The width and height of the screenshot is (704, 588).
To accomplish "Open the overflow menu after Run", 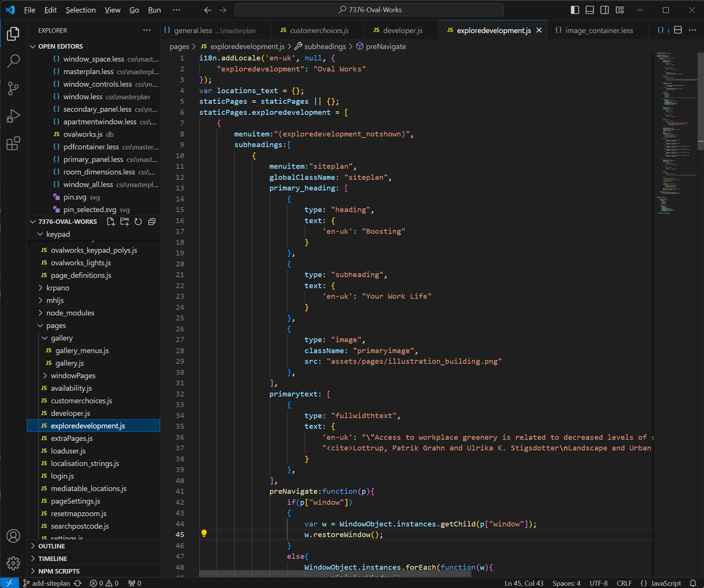I will click(x=176, y=10).
